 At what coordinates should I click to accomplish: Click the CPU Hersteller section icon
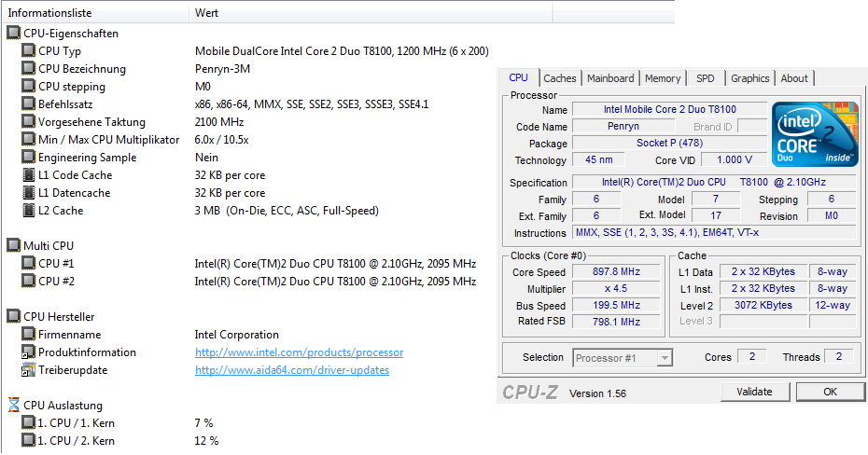[x=13, y=316]
